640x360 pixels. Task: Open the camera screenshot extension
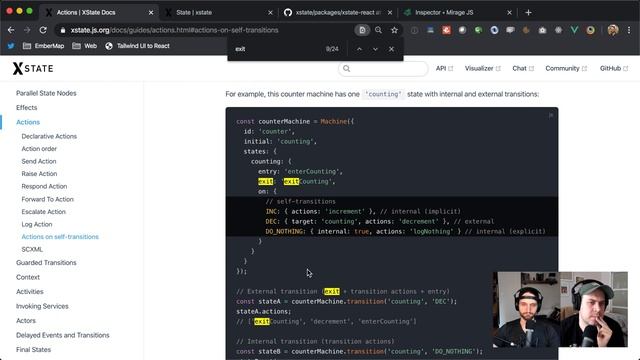542,30
